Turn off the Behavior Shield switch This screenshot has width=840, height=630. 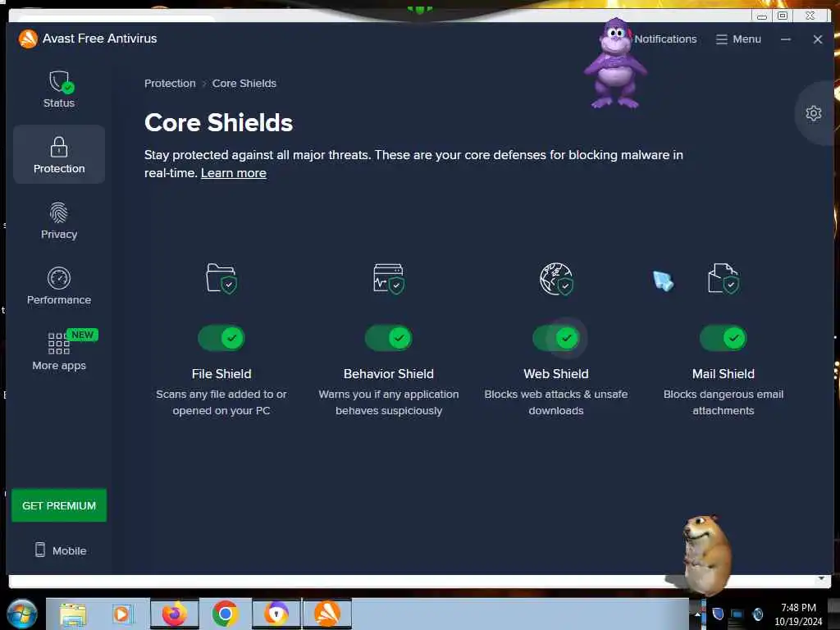click(x=388, y=338)
